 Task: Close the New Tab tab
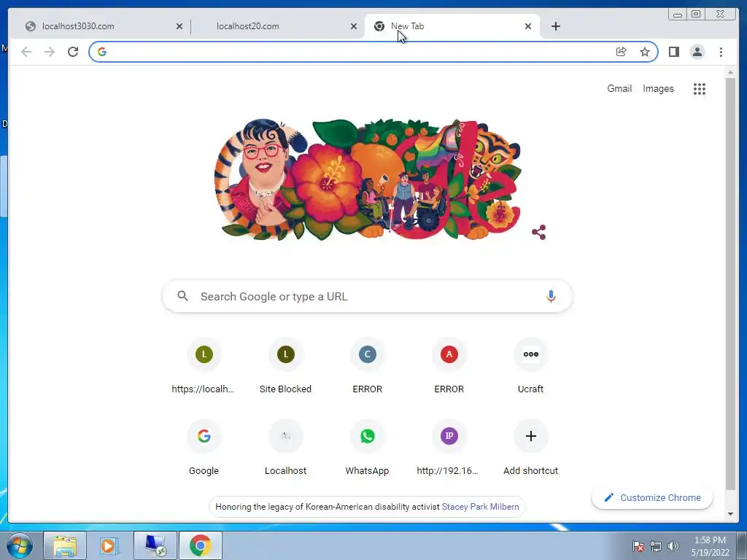[x=528, y=26]
